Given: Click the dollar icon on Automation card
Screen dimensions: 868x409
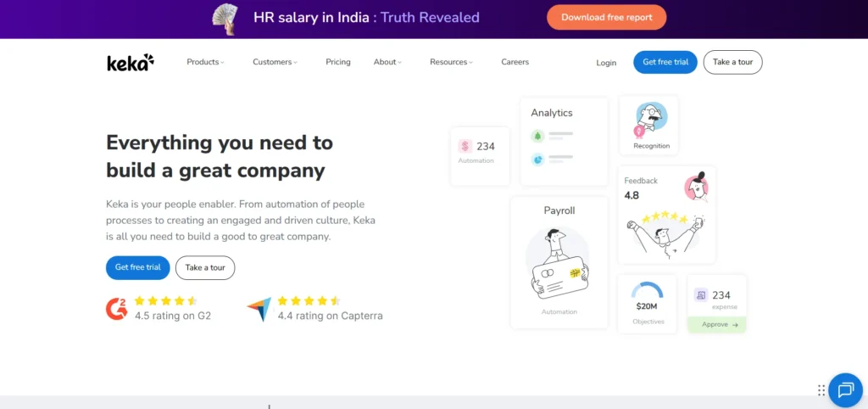Looking at the screenshot, I should pos(465,146).
